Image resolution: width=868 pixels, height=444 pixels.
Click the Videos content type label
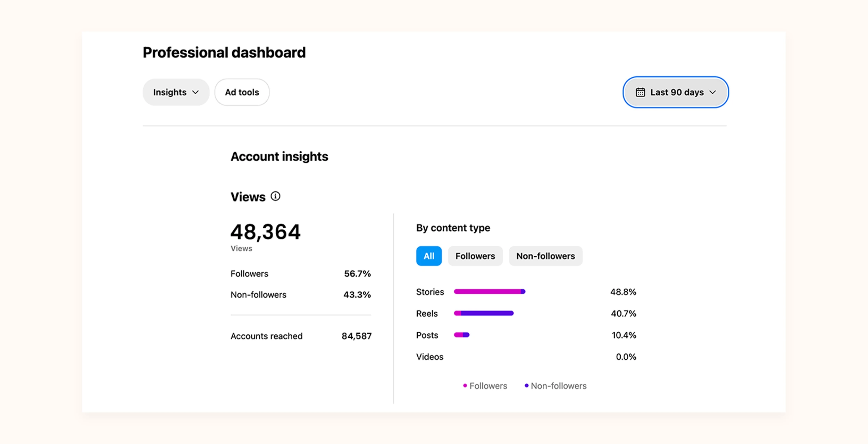click(429, 357)
